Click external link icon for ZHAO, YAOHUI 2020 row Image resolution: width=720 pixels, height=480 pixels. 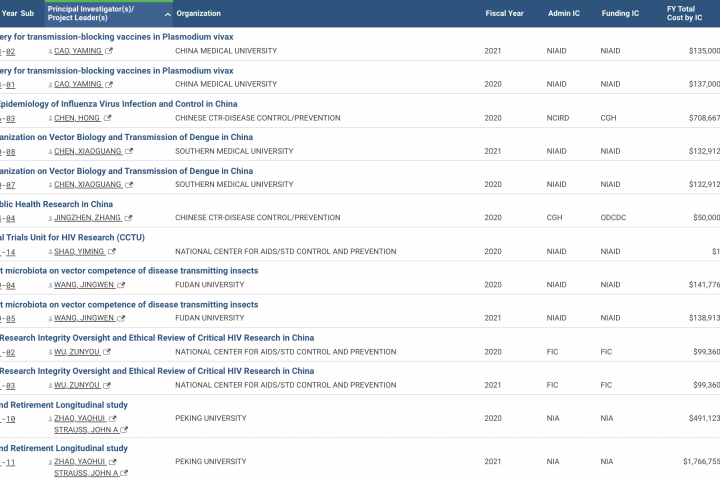click(x=112, y=419)
